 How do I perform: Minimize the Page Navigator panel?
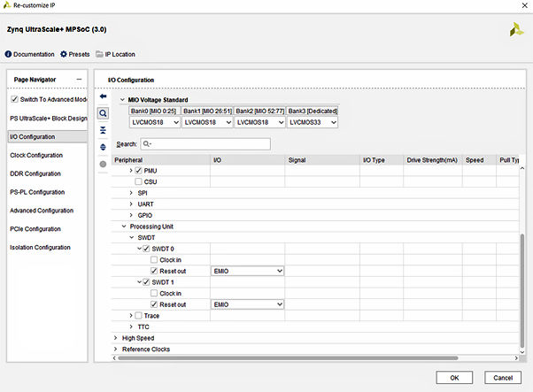[x=79, y=80]
